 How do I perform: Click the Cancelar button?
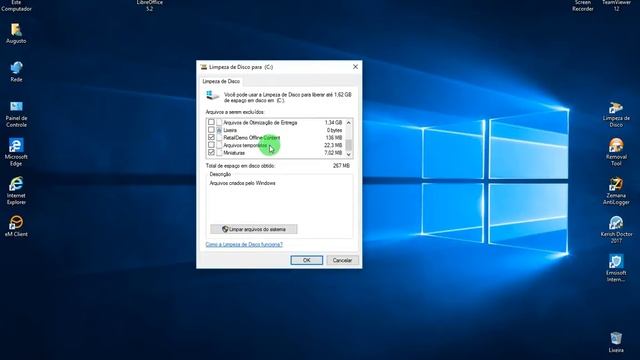click(x=342, y=260)
